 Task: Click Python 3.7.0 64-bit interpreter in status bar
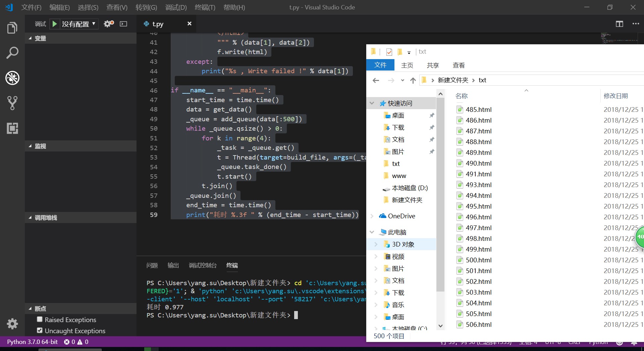point(33,342)
